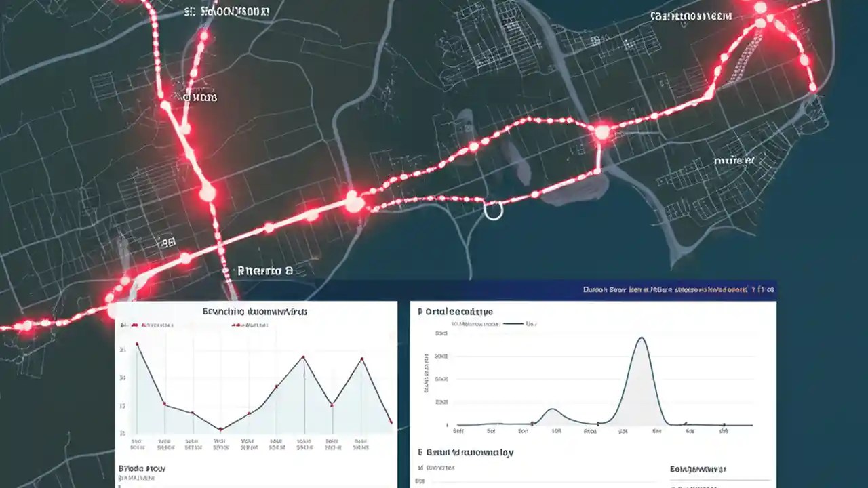Toggle the second legend series in left chart
The height and width of the screenshot is (488, 868).
click(x=244, y=325)
